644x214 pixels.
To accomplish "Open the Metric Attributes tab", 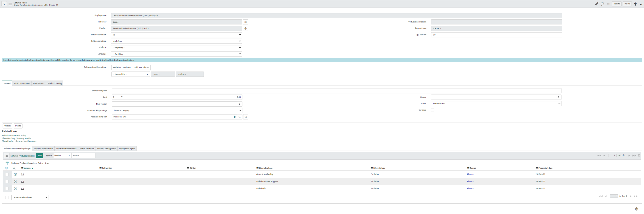I will (87, 149).
